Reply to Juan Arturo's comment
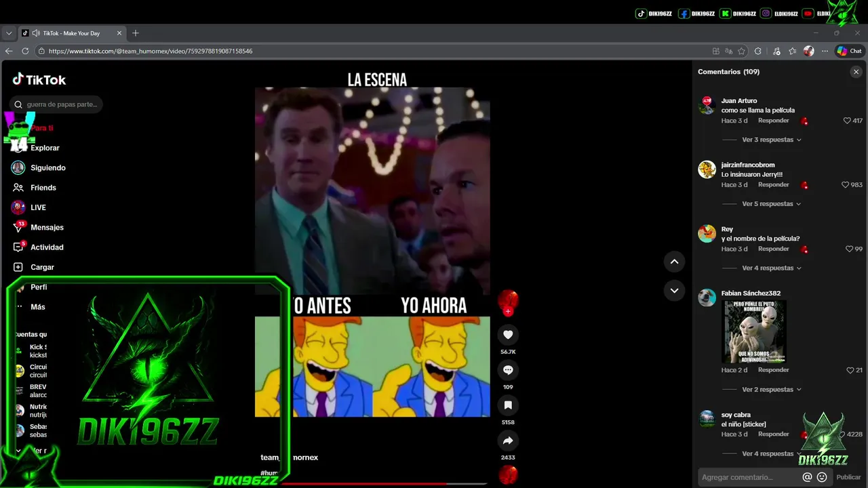The image size is (868, 488). [x=774, y=121]
